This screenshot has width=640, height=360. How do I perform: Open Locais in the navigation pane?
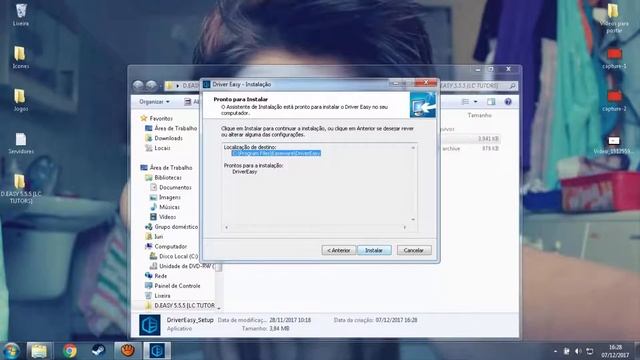pyautogui.click(x=158, y=148)
